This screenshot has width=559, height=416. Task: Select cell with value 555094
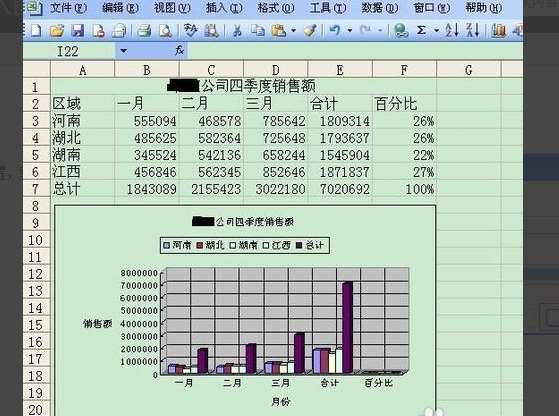pos(147,121)
